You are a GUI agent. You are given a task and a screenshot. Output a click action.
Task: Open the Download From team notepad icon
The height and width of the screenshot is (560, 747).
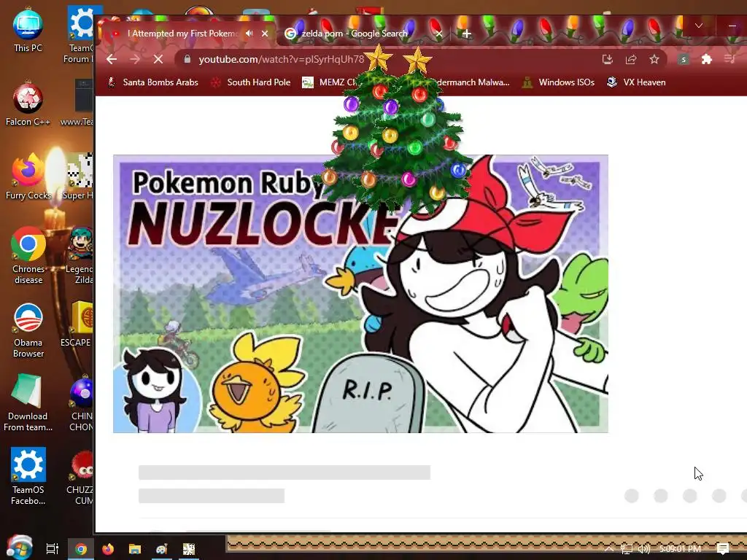point(28,403)
